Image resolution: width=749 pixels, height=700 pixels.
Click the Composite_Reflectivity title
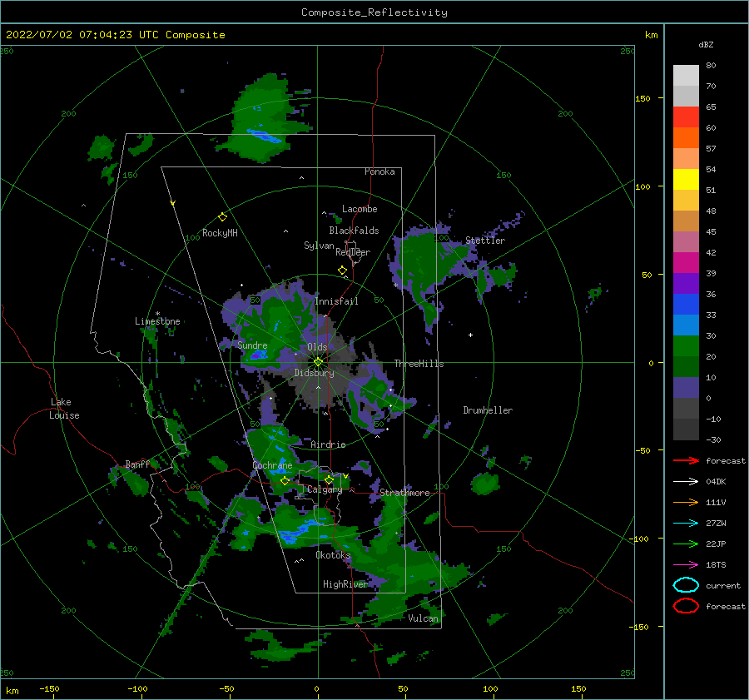374,12
